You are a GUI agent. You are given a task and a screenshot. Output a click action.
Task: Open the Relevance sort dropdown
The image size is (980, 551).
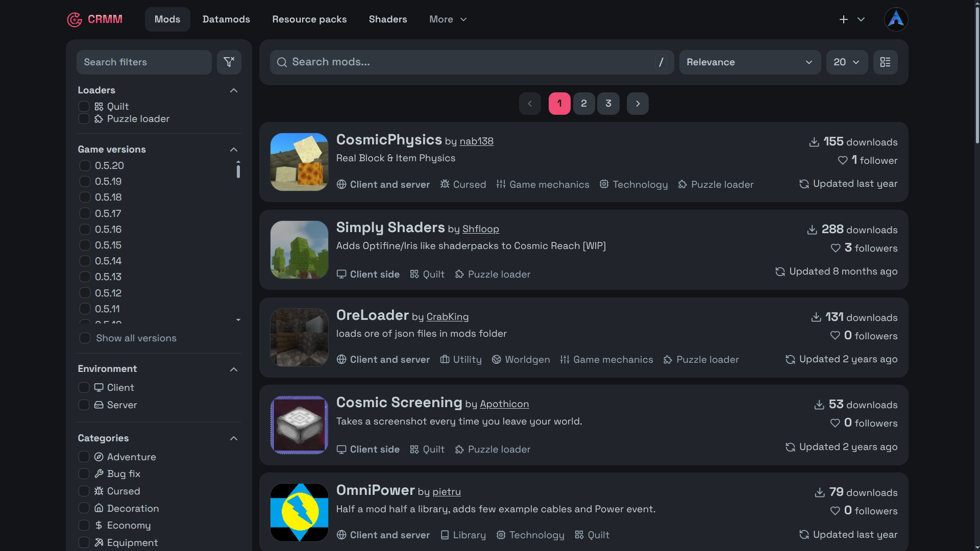click(x=750, y=62)
